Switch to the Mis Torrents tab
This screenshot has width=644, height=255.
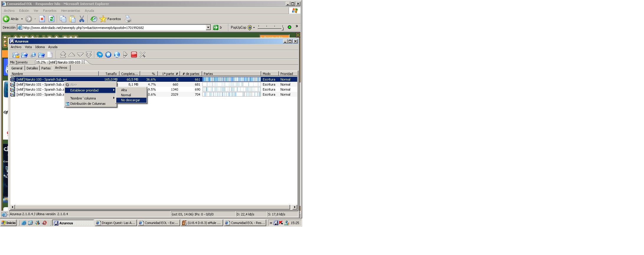click(x=19, y=62)
